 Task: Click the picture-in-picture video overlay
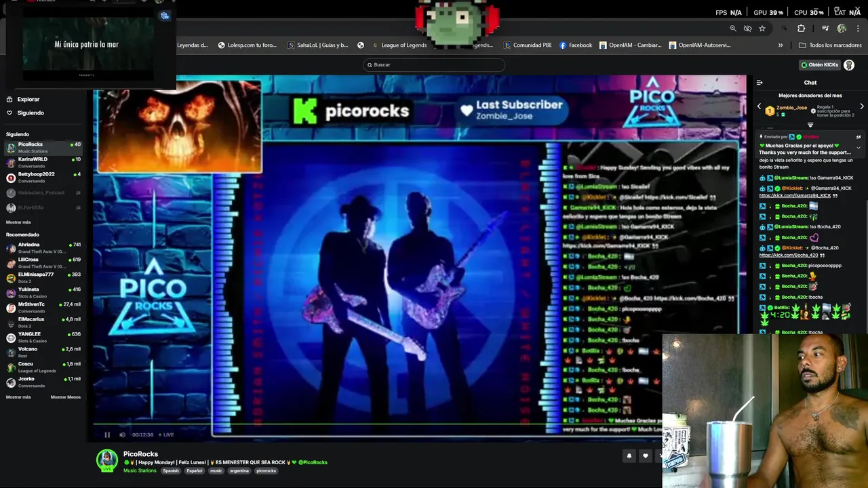[87, 45]
